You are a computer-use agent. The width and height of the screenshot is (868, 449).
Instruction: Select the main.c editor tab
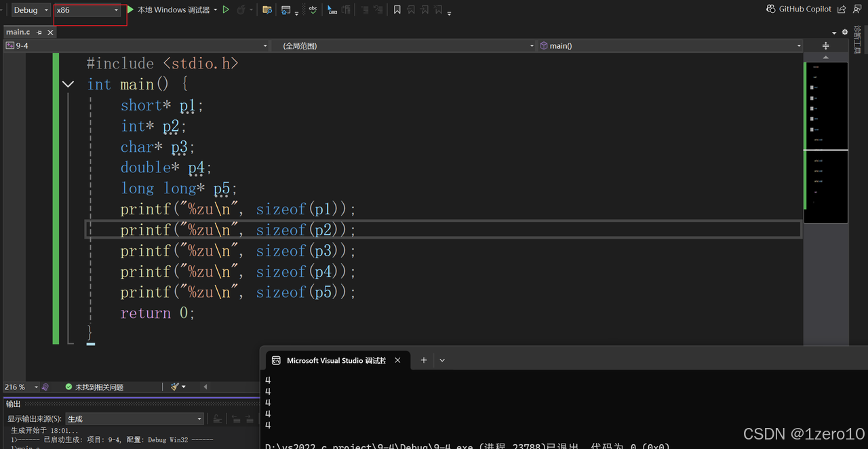pyautogui.click(x=18, y=32)
